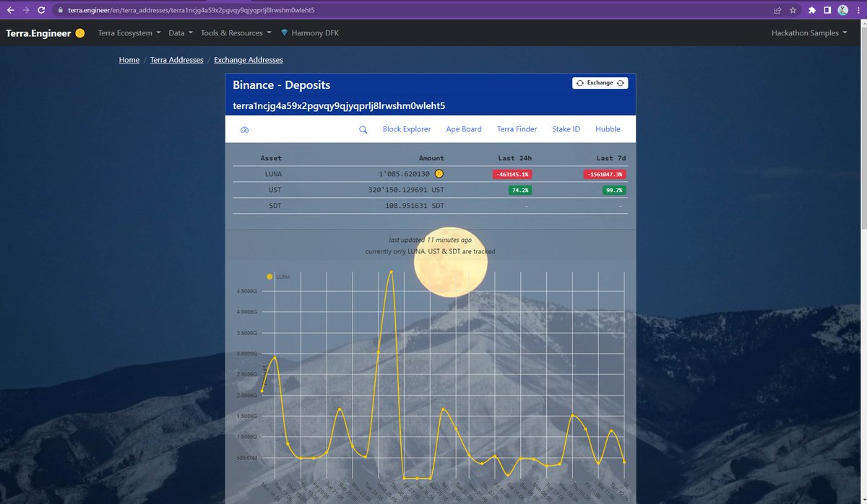Image resolution: width=867 pixels, height=504 pixels.
Task: Click the Binance - Deposits heading
Action: tap(282, 84)
